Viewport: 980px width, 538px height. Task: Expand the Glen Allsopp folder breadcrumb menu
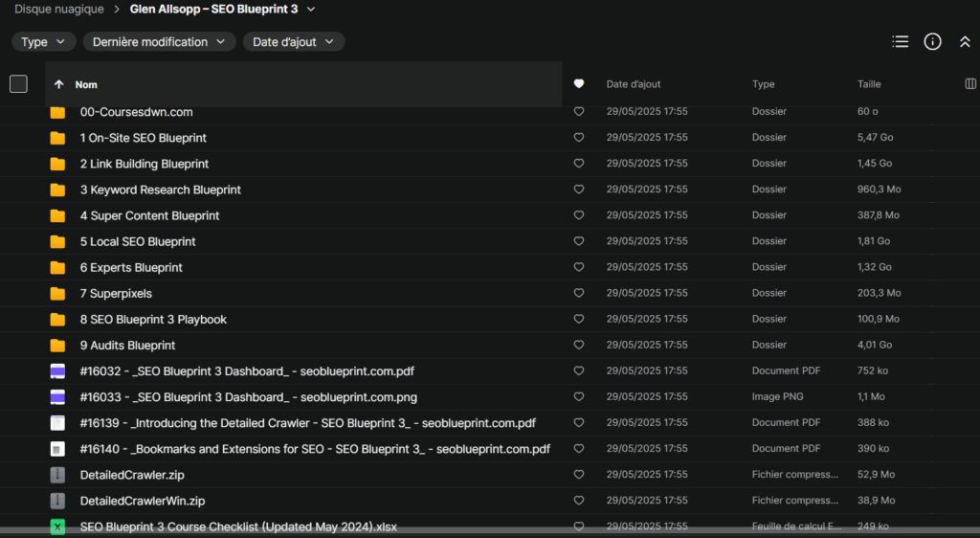point(311,10)
